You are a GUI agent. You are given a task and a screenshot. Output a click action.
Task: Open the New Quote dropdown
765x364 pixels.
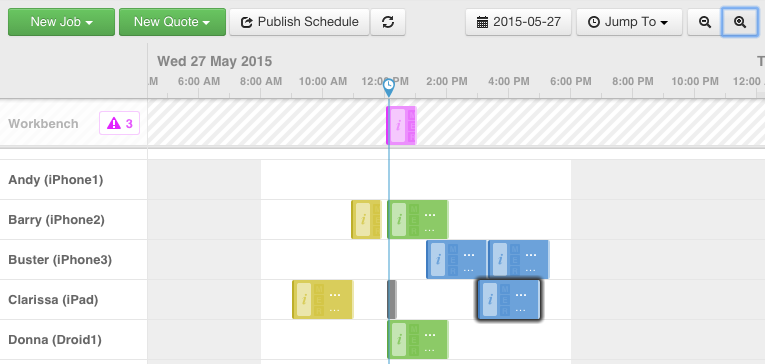point(172,22)
